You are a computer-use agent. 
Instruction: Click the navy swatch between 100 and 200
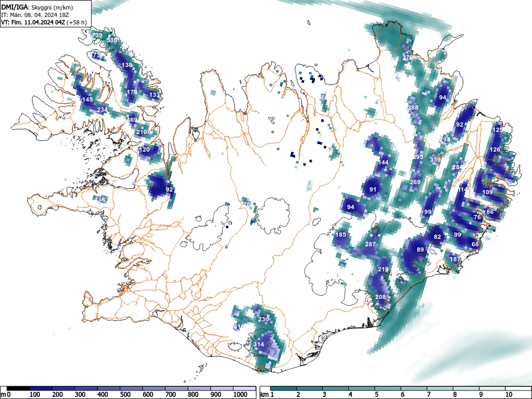tap(41, 388)
